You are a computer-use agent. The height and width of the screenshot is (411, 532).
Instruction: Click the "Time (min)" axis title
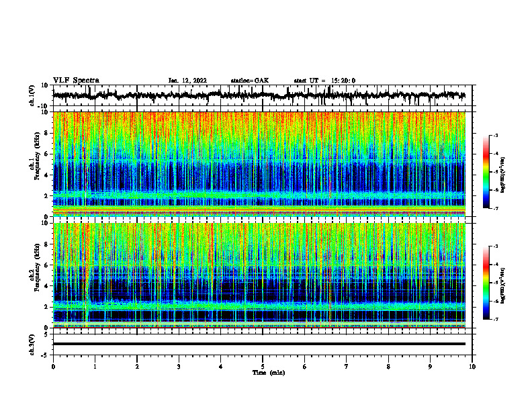269,373
